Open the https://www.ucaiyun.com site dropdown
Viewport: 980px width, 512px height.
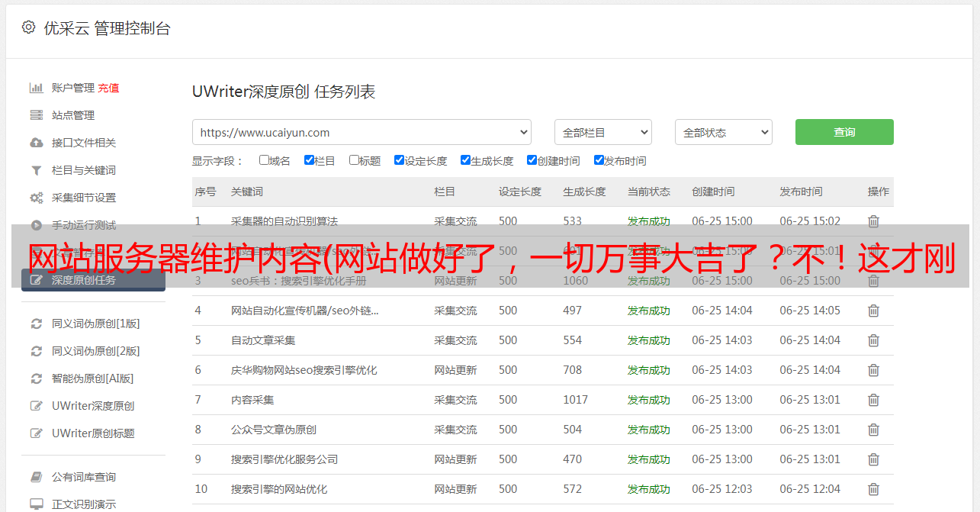pyautogui.click(x=361, y=132)
